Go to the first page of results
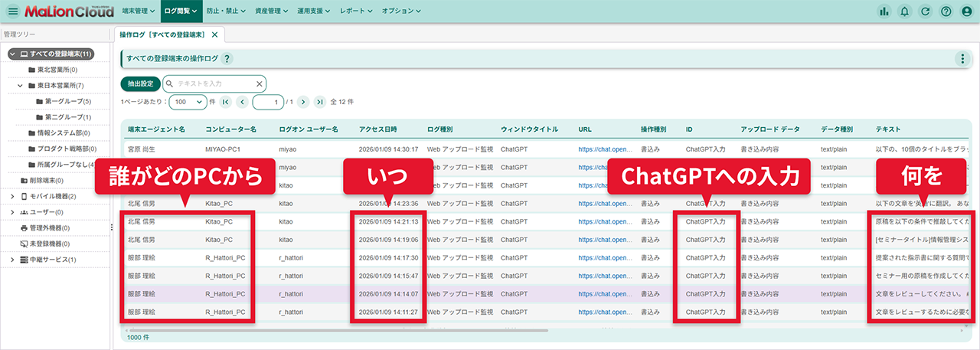Viewport: 980px width, 350px height. coord(226,101)
